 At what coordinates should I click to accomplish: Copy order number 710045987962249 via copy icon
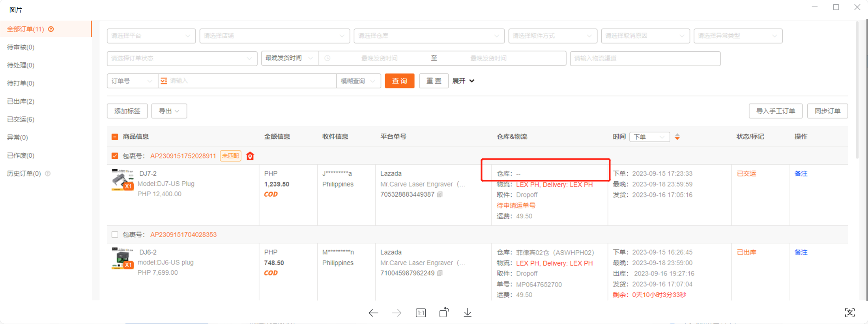[x=440, y=273]
